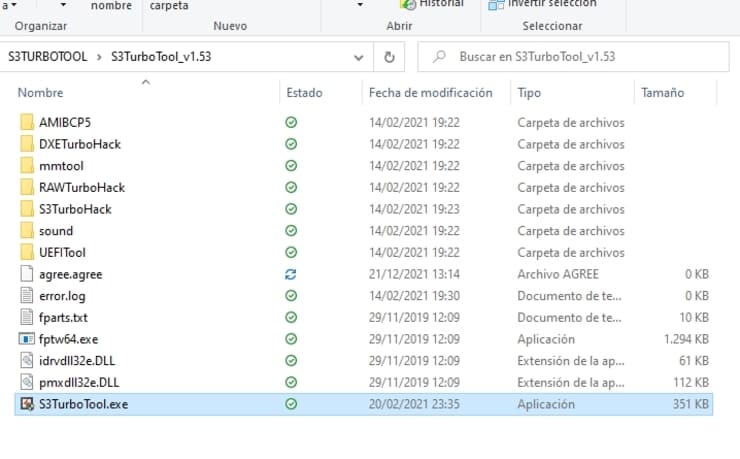The height and width of the screenshot is (459, 740).
Task: Click the date 14/02/2021 19:23
Action: click(414, 209)
